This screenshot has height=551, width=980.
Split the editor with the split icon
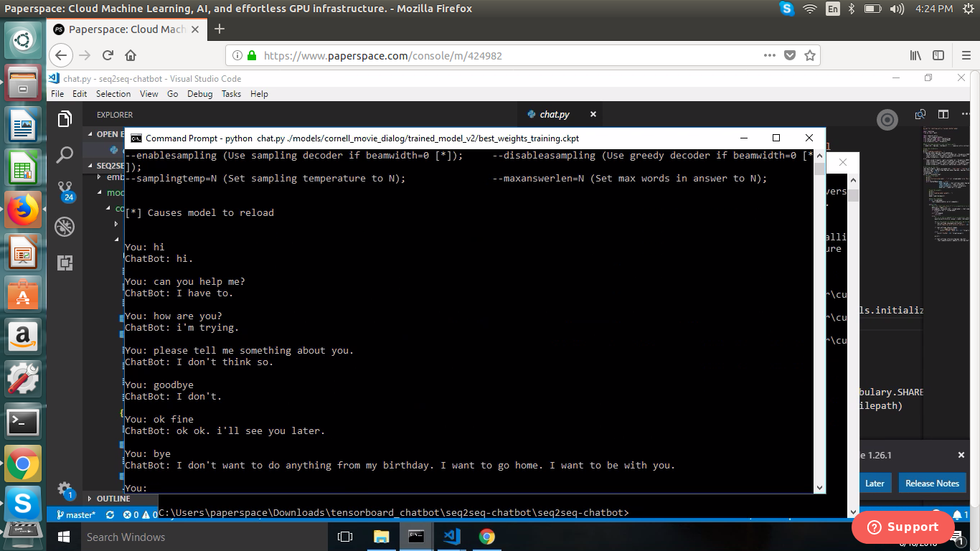click(x=943, y=114)
